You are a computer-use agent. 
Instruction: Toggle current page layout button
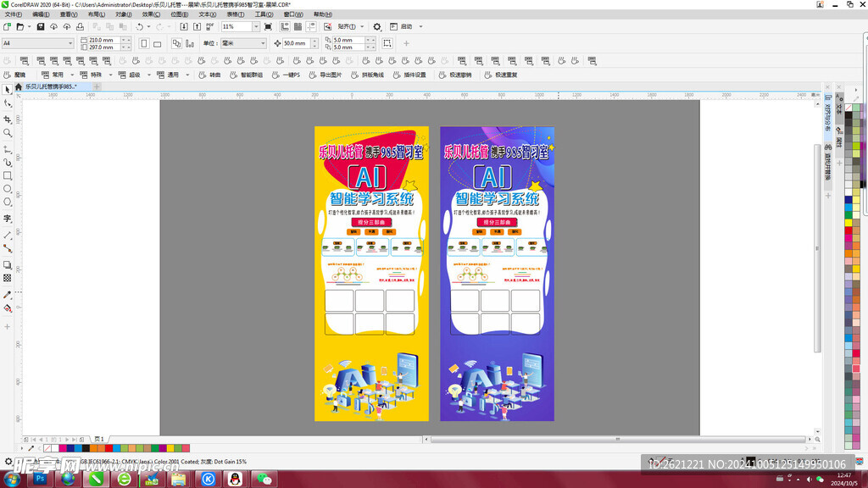[190, 43]
